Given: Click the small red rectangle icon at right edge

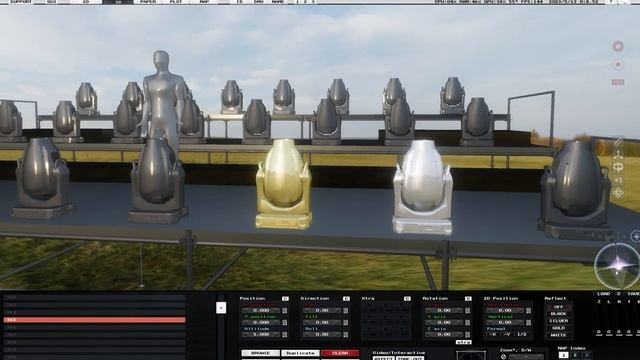Looking at the screenshot, I should pos(618,82).
